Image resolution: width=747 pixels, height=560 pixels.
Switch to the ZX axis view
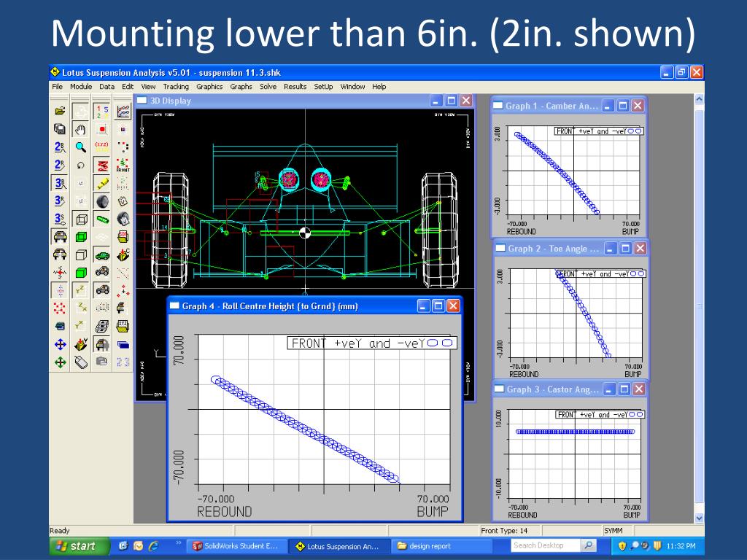coord(81,308)
